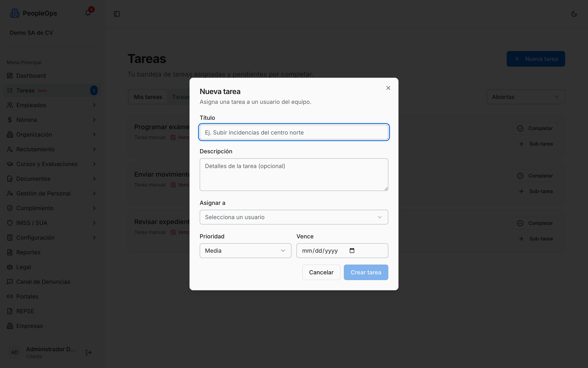The width and height of the screenshot is (588, 368).
Task: Click the Organización building icon
Action: click(x=10, y=135)
